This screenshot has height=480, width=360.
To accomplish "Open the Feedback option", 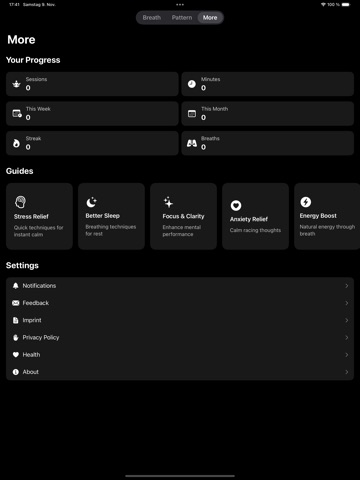I will click(180, 303).
